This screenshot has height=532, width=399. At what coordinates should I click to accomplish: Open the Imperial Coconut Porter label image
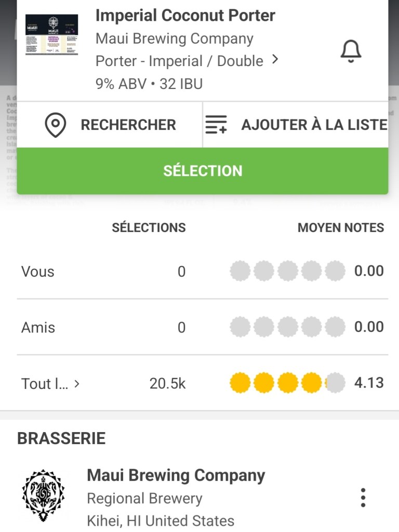click(x=51, y=35)
